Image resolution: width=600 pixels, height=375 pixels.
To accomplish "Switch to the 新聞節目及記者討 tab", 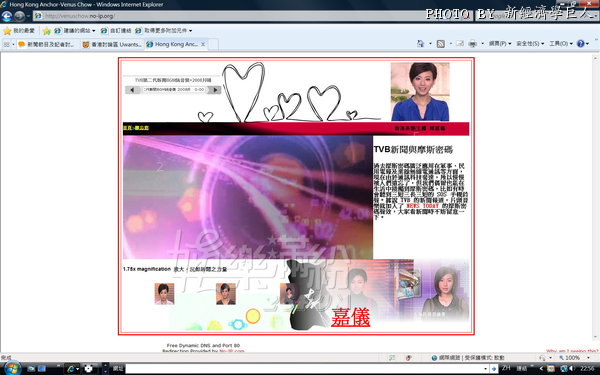I will click(x=47, y=44).
